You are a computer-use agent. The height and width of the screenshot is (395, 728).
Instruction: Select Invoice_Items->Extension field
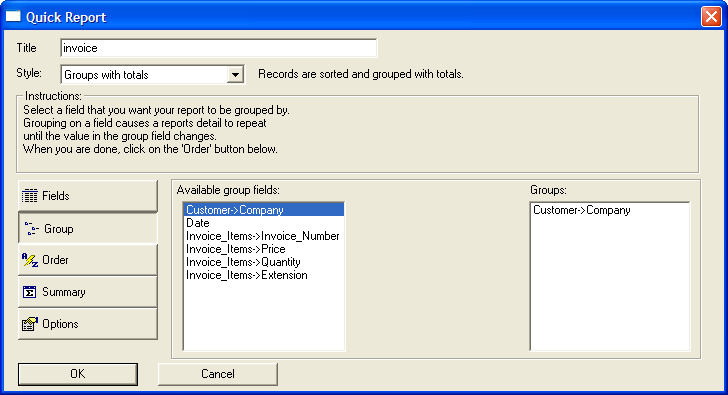[x=264, y=275]
